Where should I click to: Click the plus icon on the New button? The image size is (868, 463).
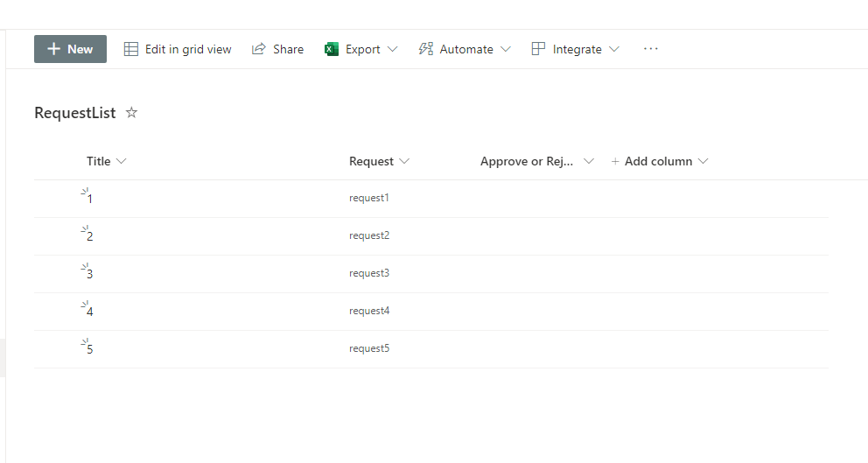53,49
